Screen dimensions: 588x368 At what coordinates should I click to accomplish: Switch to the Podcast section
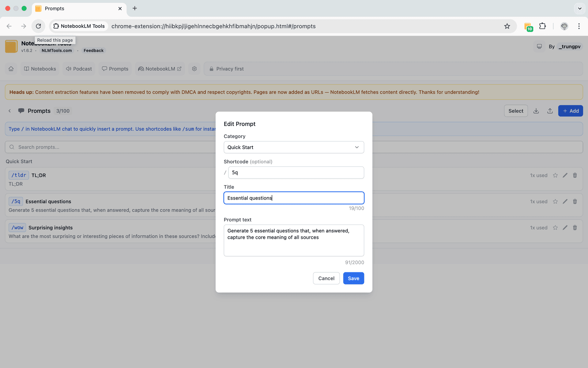(79, 69)
